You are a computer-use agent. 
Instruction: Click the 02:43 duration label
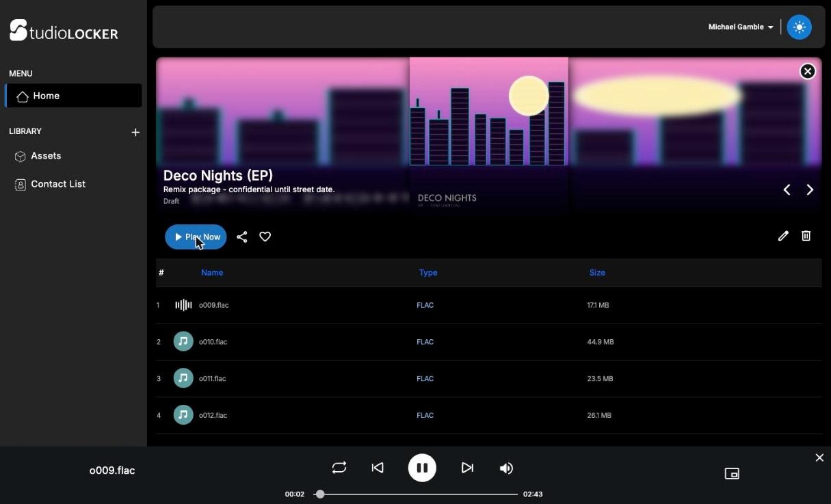click(533, 494)
